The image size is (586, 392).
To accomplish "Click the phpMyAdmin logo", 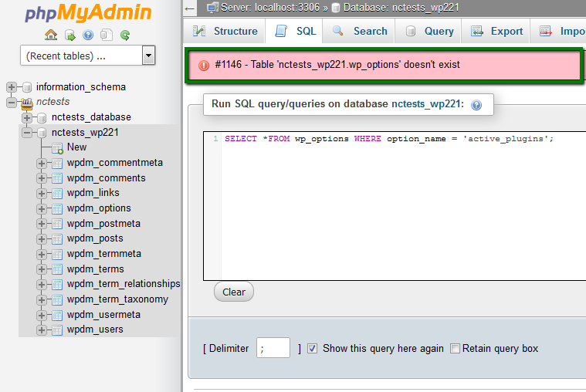I will click(88, 12).
